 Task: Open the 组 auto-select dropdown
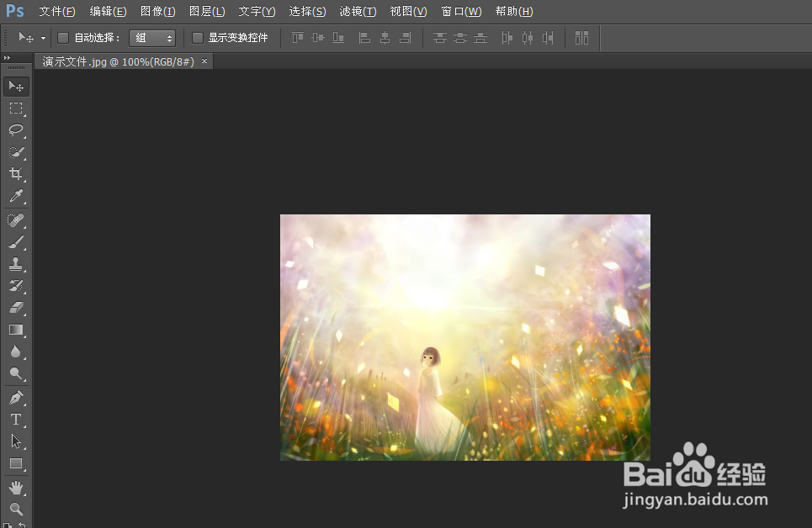(x=152, y=38)
